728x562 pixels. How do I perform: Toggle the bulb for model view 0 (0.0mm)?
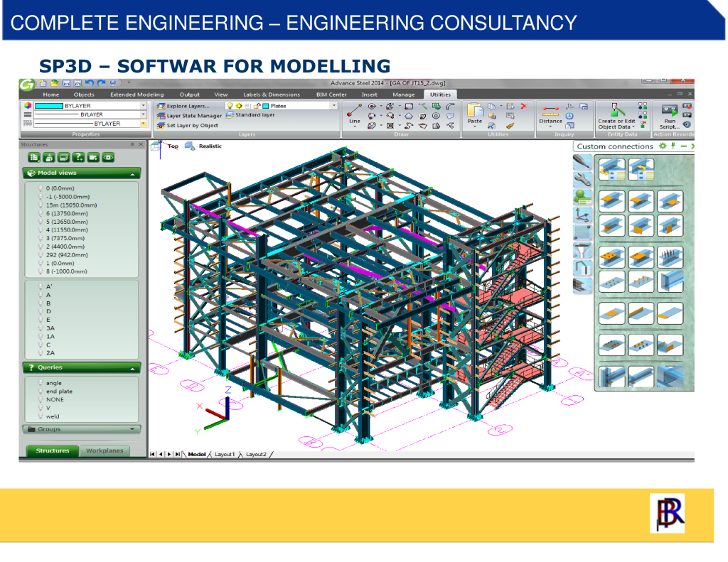point(41,188)
